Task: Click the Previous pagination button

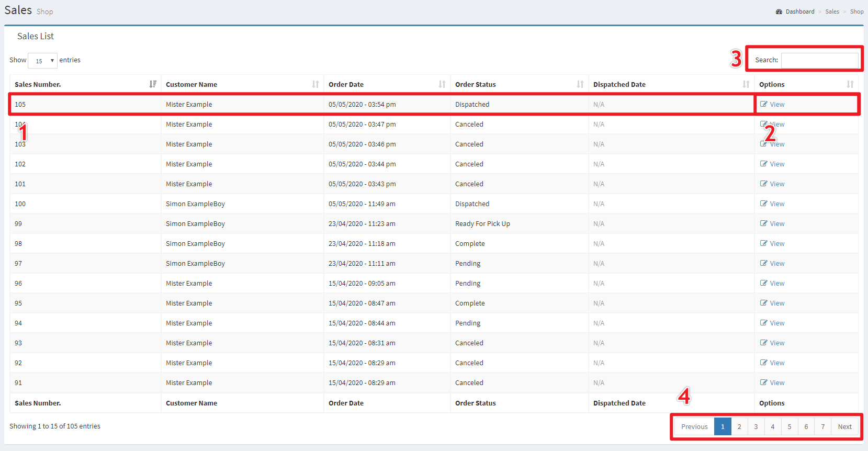Action: coord(694,427)
